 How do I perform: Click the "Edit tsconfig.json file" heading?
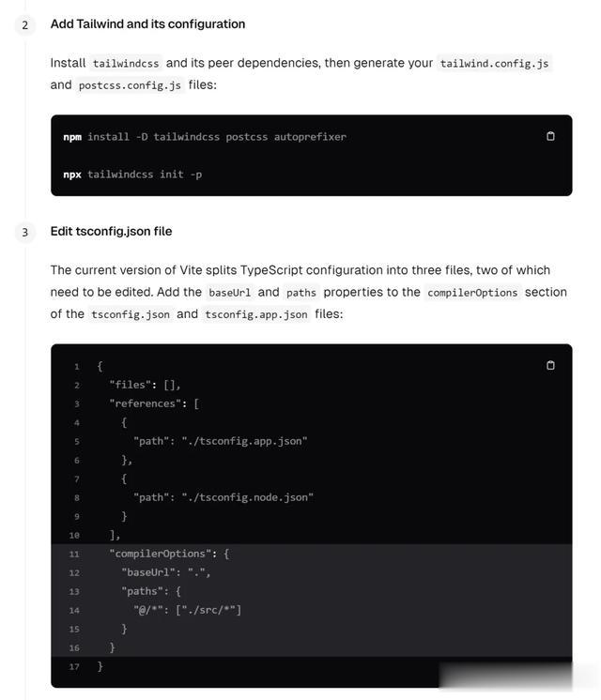point(111,232)
